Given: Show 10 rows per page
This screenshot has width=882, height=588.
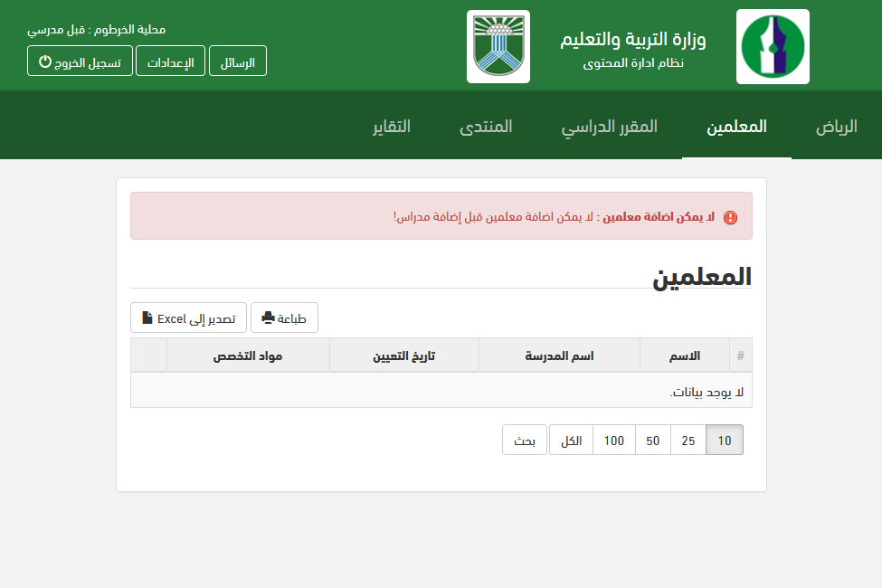Looking at the screenshot, I should (725, 440).
